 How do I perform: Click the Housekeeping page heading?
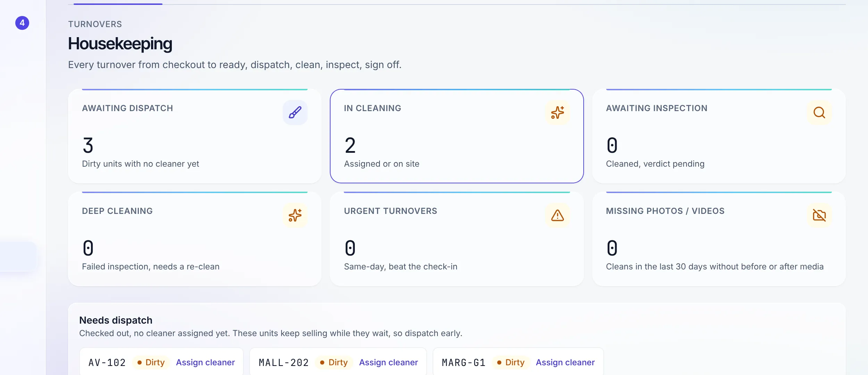(x=120, y=44)
